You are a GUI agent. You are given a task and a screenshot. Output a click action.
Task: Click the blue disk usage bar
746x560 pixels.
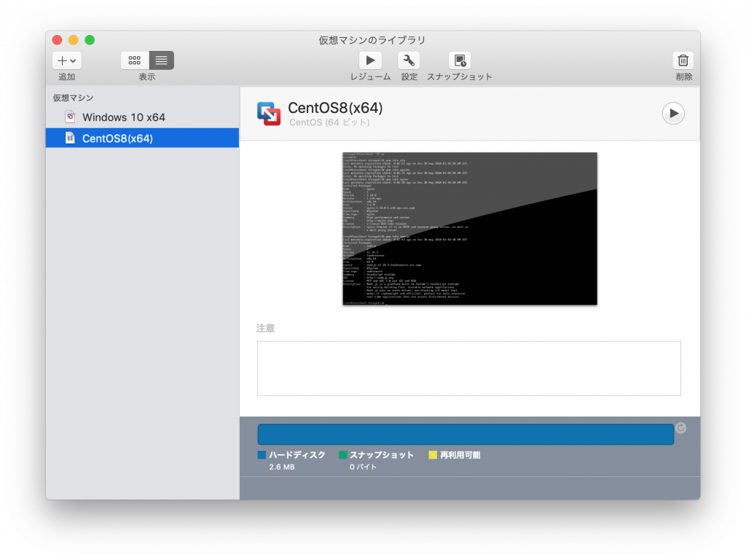pos(466,435)
